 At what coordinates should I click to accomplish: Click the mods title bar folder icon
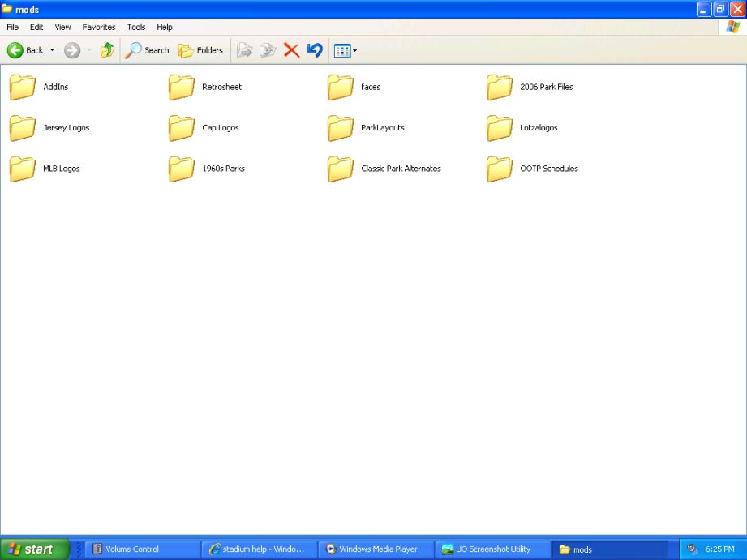click(6, 9)
